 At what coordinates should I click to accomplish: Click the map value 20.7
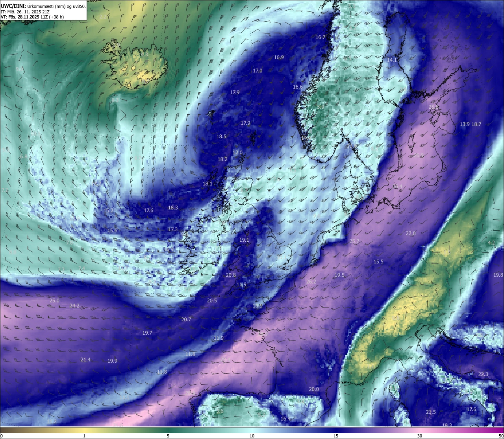click(x=186, y=320)
